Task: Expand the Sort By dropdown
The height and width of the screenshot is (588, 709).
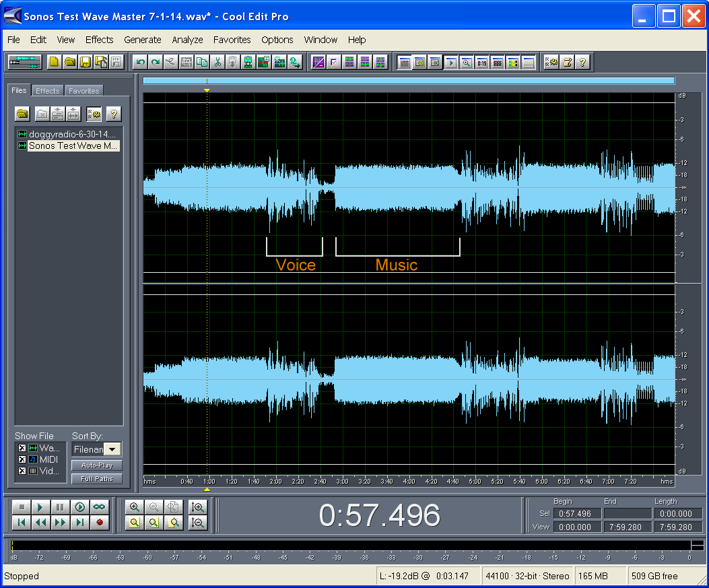Action: point(113,449)
